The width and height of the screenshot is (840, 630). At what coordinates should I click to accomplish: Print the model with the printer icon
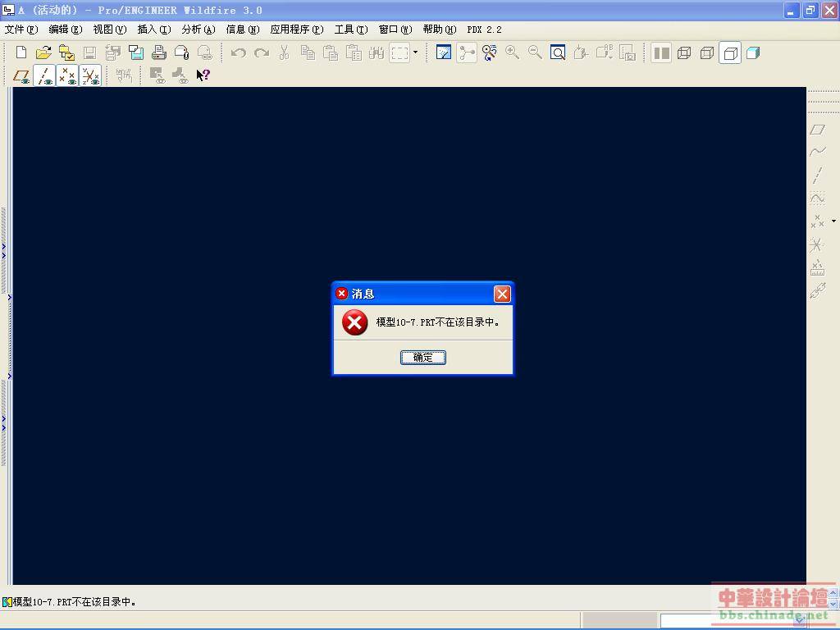tap(159, 52)
